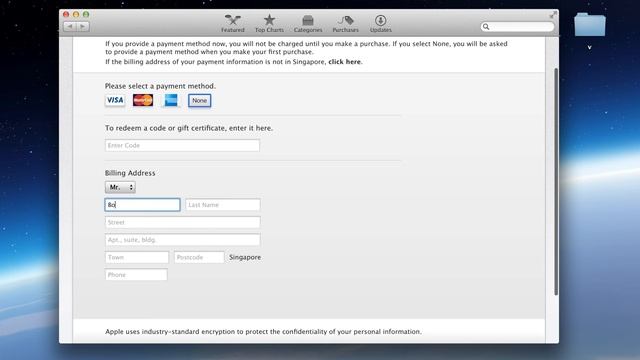Minimize the App Store window

tap(76, 14)
